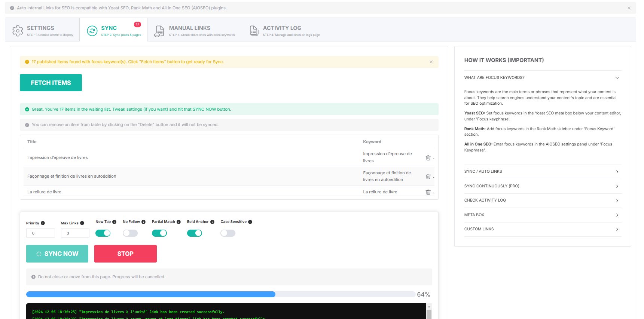Click the 64% progress value
644x319 pixels.
[x=424, y=295]
